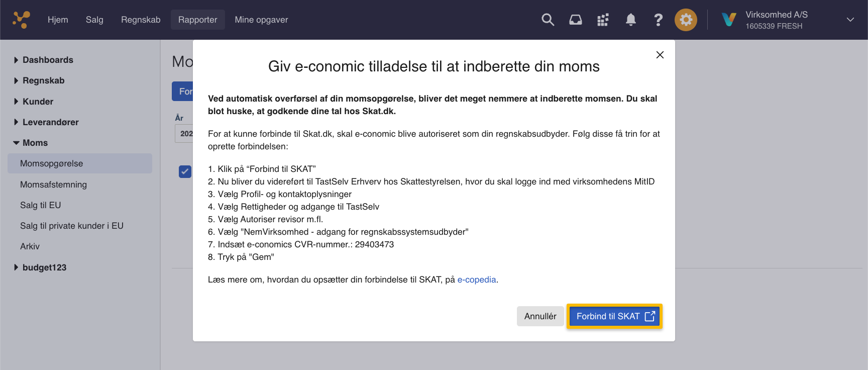Open the help question mark icon
This screenshot has height=370, width=868.
(658, 20)
